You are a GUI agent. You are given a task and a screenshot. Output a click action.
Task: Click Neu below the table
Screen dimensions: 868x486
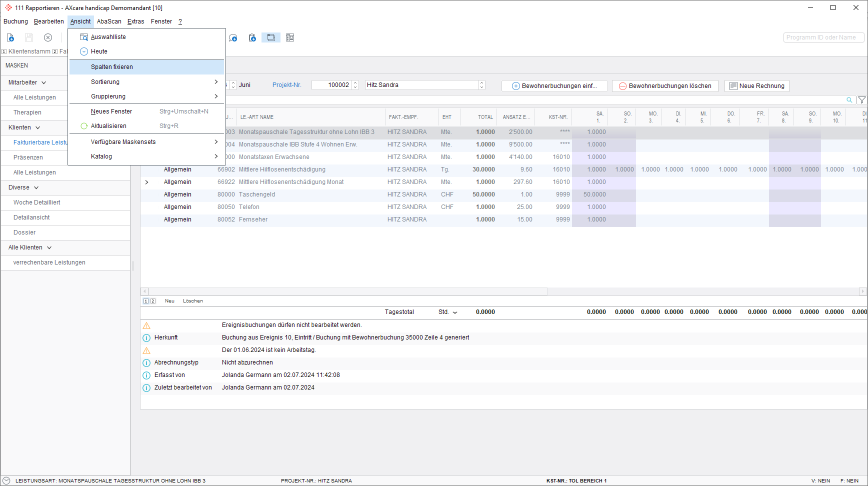tap(169, 301)
